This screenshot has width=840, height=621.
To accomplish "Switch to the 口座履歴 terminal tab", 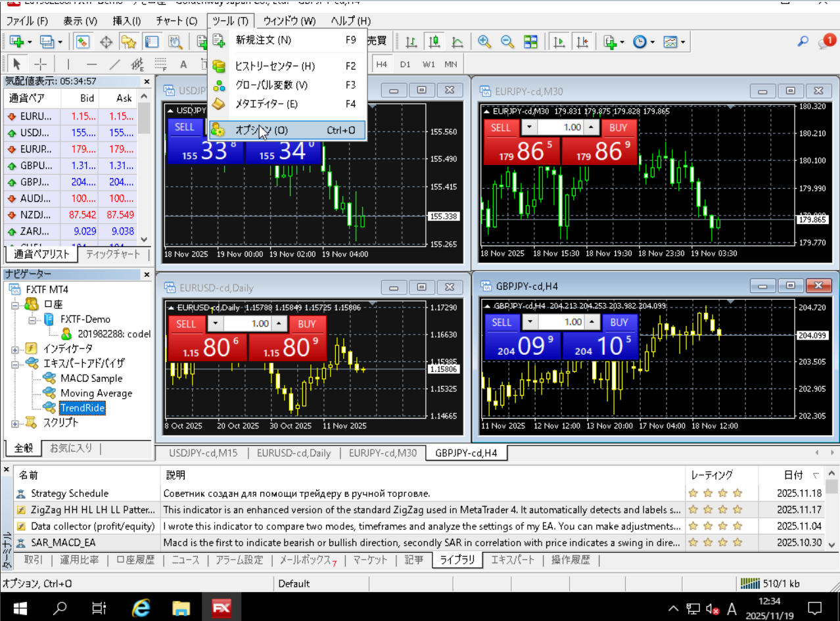I will click(x=135, y=560).
